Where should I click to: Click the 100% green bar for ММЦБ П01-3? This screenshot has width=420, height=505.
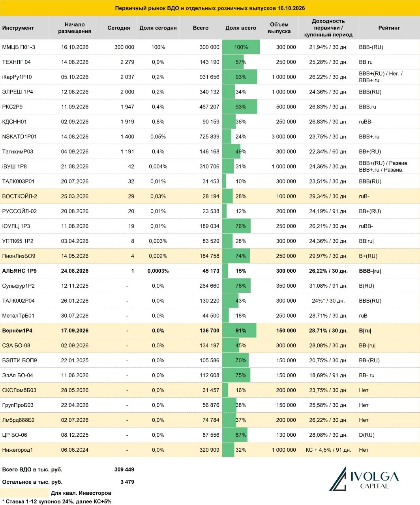point(241,47)
